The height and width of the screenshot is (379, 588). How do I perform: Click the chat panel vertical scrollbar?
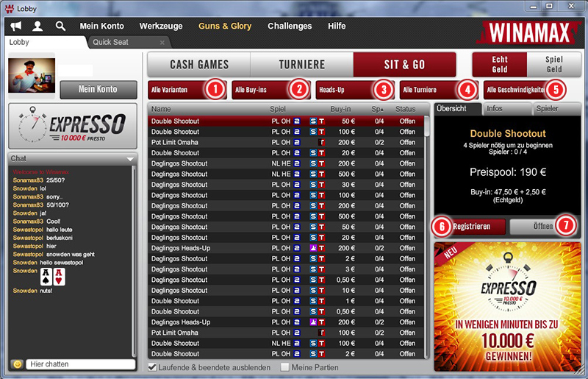click(x=134, y=261)
